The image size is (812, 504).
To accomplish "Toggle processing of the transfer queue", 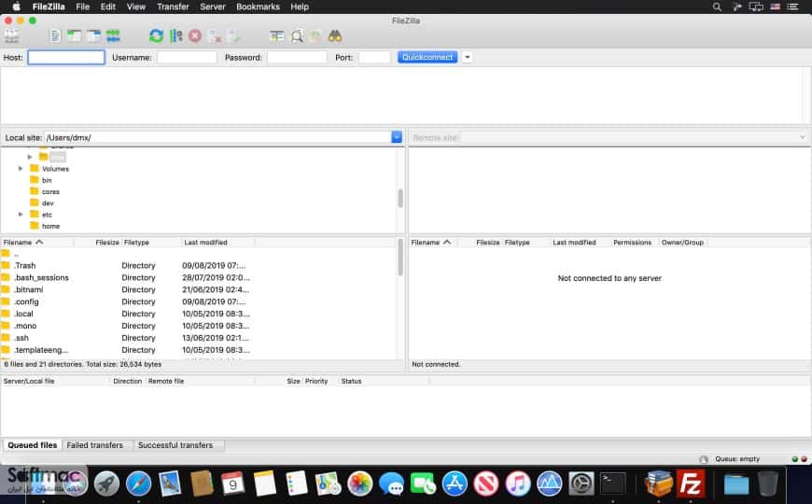I will (x=176, y=35).
